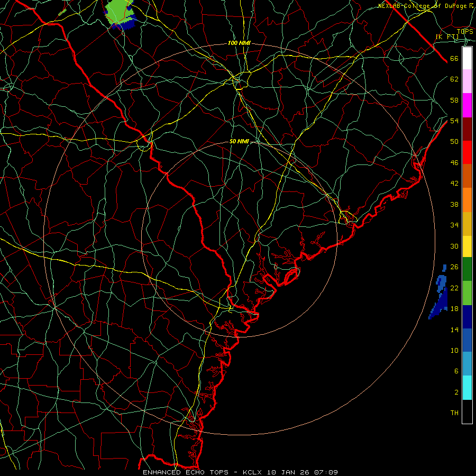Click the legend value 2
This screenshot has width=476, height=476.
[456, 392]
